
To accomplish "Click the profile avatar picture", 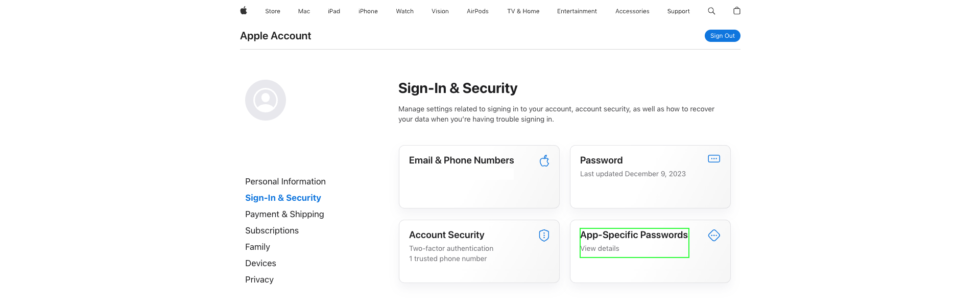I will pos(266,100).
